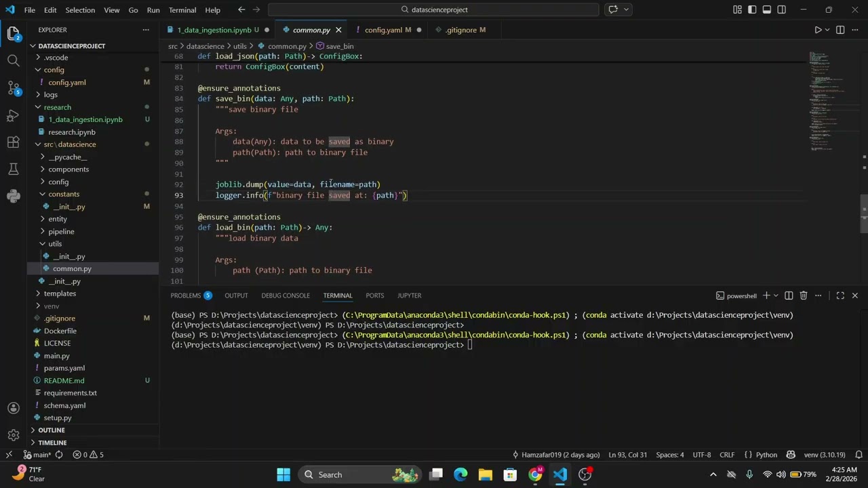The height and width of the screenshot is (488, 868).
Task: Close the common.py editor tab
Action: coord(338,30)
